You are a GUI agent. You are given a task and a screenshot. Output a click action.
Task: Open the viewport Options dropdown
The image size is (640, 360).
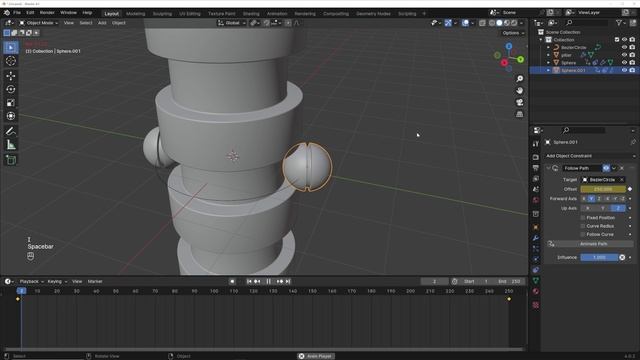point(513,33)
